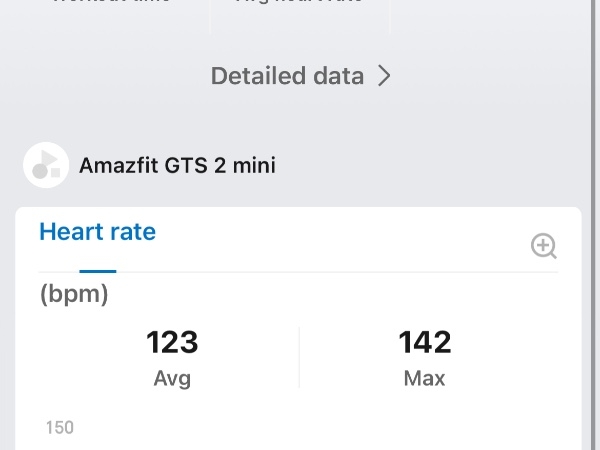Click the Max label under 142
Screen dimensions: 600x450
[x=425, y=379]
